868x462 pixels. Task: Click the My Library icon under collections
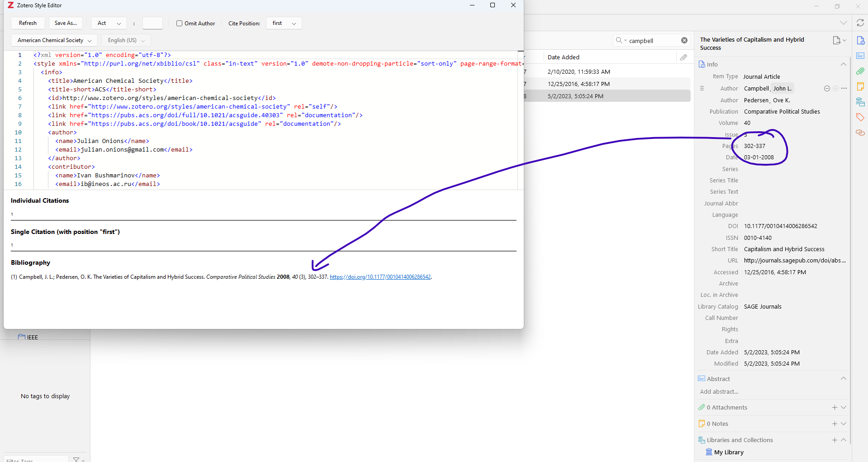point(709,452)
